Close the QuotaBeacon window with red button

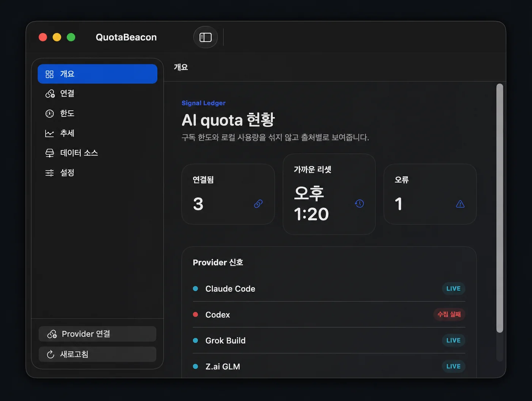[43, 37]
